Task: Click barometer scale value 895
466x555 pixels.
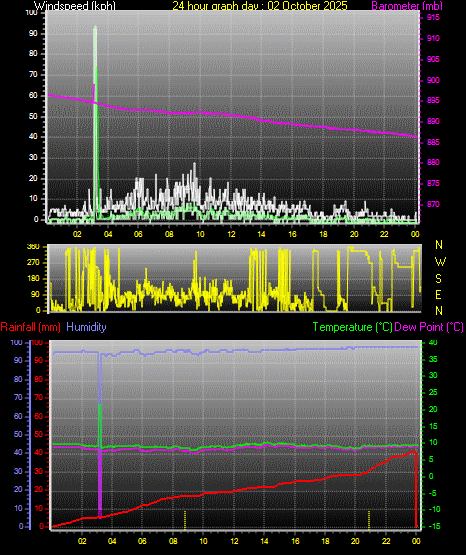Action: (x=433, y=101)
